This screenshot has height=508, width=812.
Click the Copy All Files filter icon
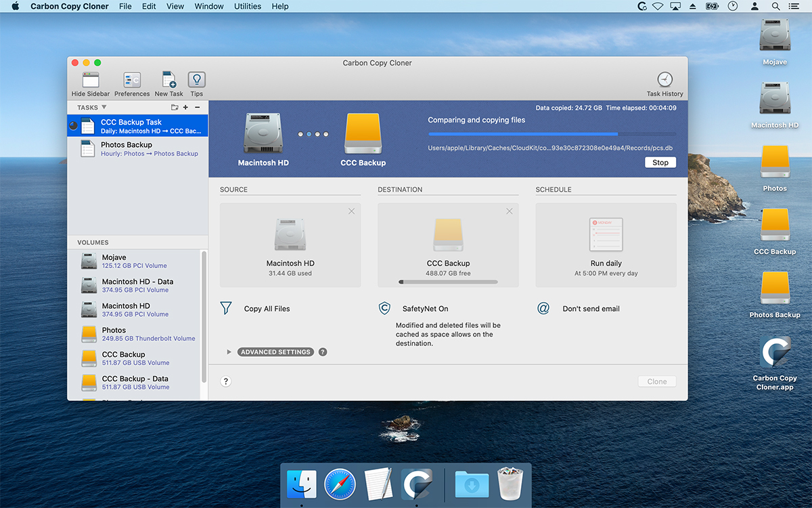click(x=226, y=308)
